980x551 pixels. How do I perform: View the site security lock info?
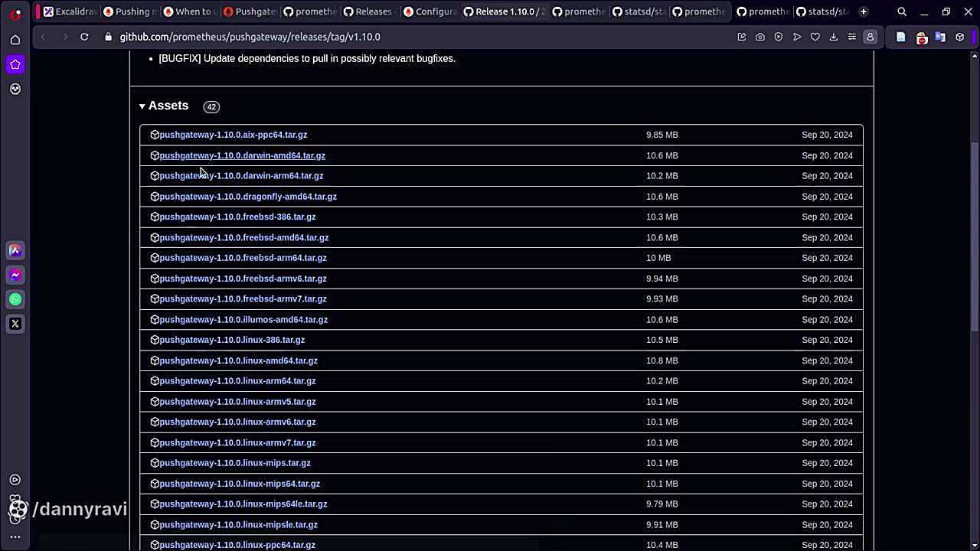pyautogui.click(x=108, y=37)
